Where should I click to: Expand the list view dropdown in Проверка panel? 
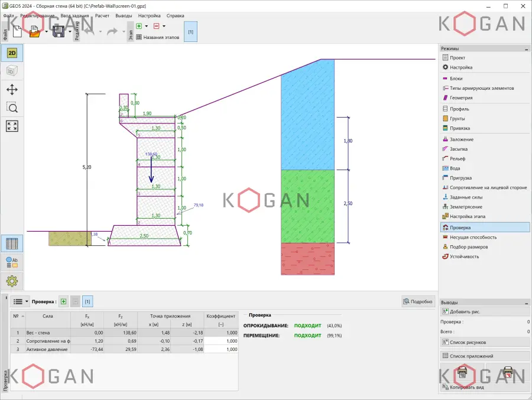pos(21,301)
